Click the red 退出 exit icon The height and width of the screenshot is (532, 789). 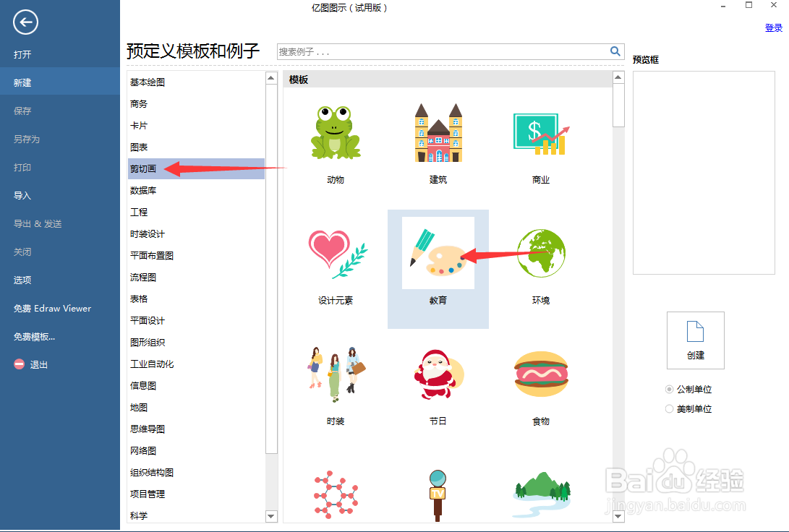(x=19, y=364)
